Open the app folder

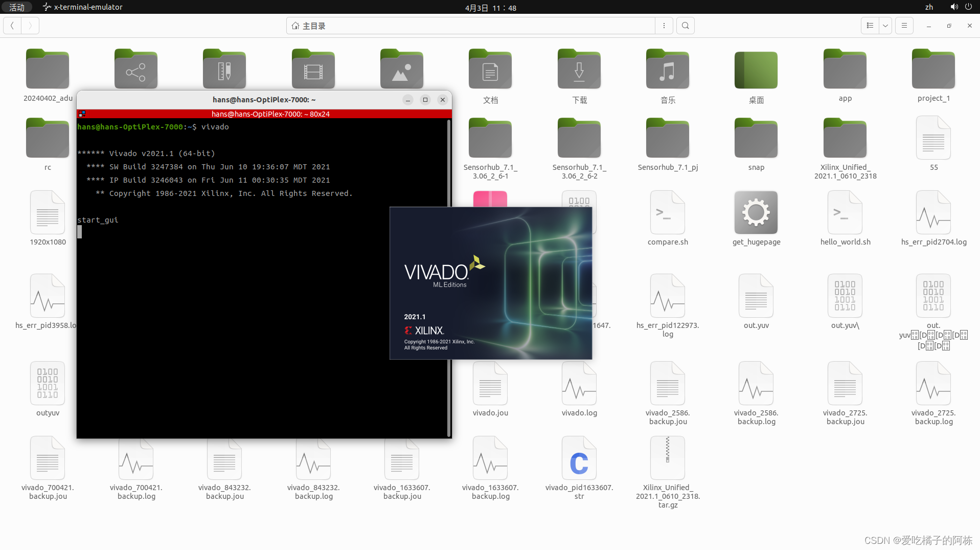click(845, 70)
